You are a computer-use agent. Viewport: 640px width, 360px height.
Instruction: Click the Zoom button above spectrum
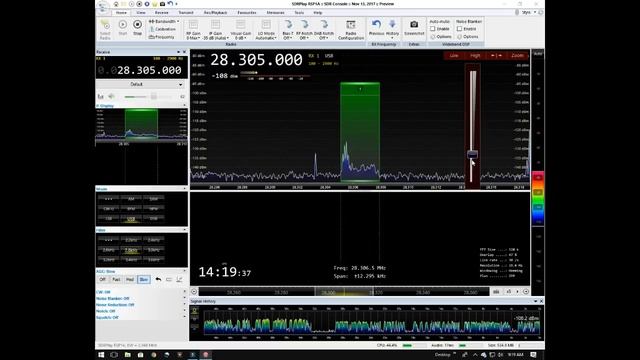pos(518,56)
